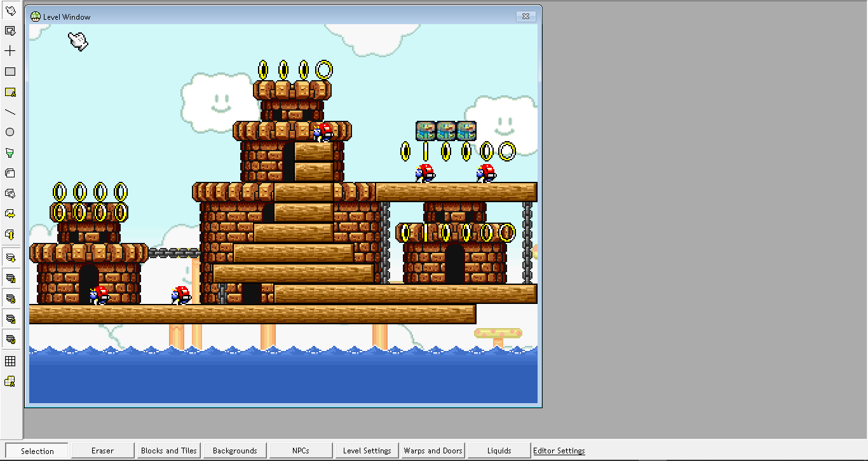Viewport: 868px width, 461px height.
Task: Open the Level Settings tab
Action: tap(367, 451)
